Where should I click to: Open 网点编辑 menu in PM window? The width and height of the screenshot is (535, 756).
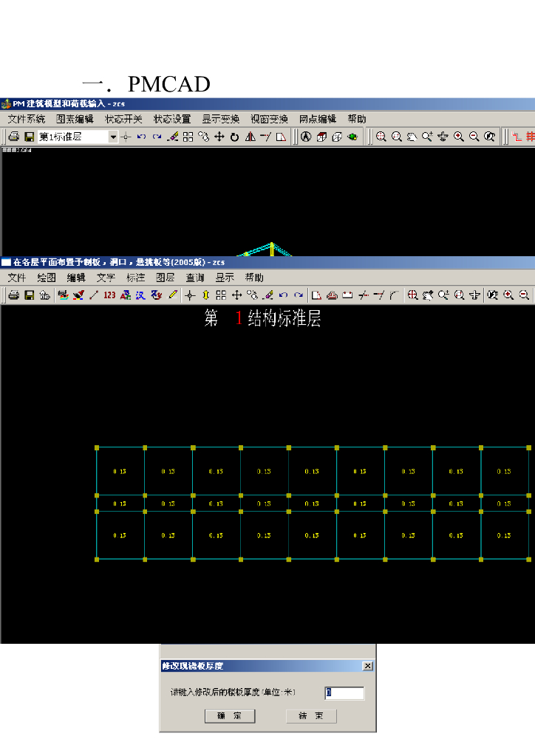point(318,119)
